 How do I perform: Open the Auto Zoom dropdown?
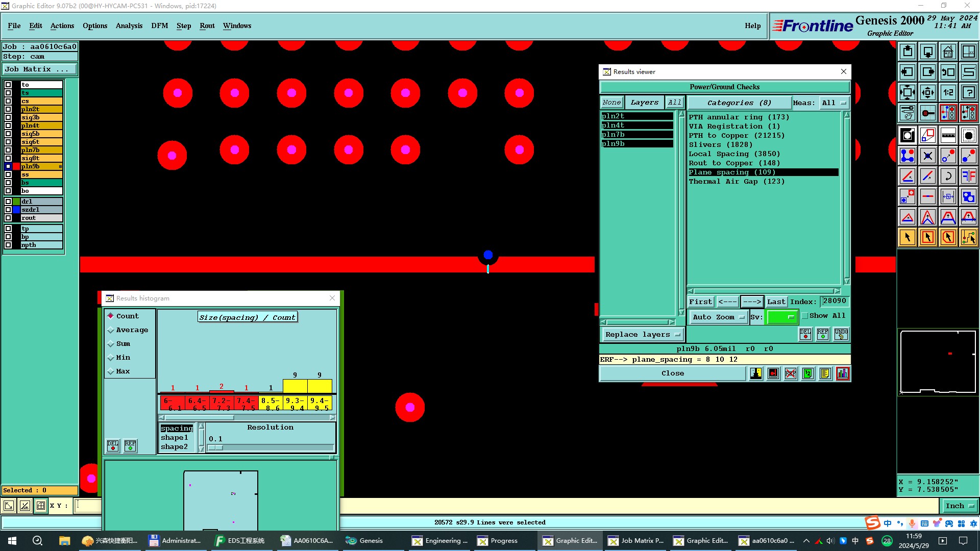[718, 317]
